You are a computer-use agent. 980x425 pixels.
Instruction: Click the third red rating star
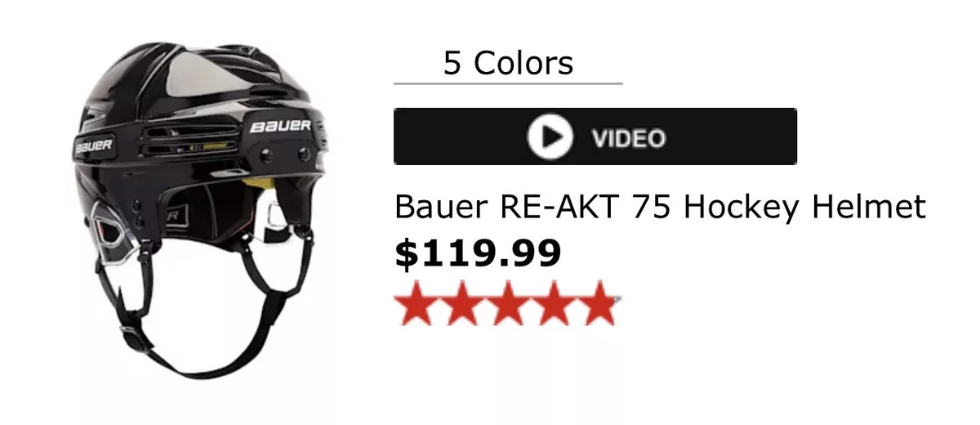(x=506, y=302)
